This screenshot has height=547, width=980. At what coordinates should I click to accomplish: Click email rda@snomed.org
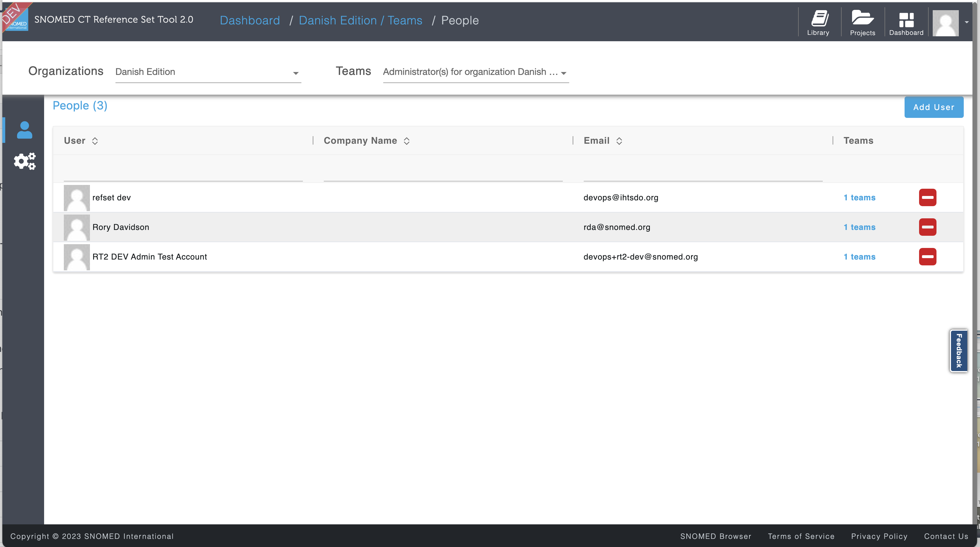[x=617, y=227]
